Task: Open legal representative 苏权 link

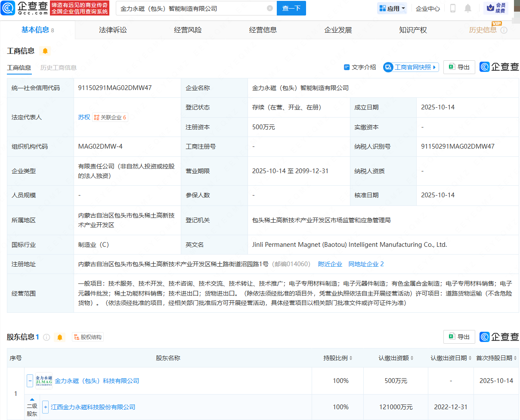Action: pos(84,117)
